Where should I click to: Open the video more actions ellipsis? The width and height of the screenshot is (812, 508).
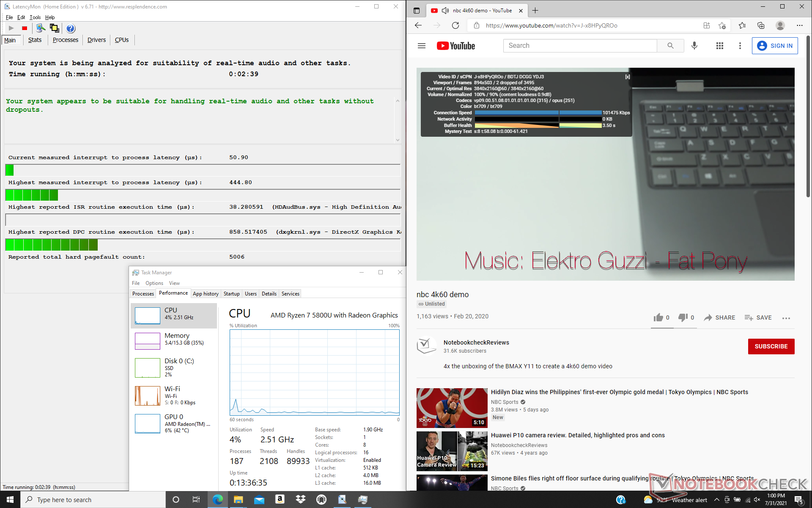click(786, 318)
